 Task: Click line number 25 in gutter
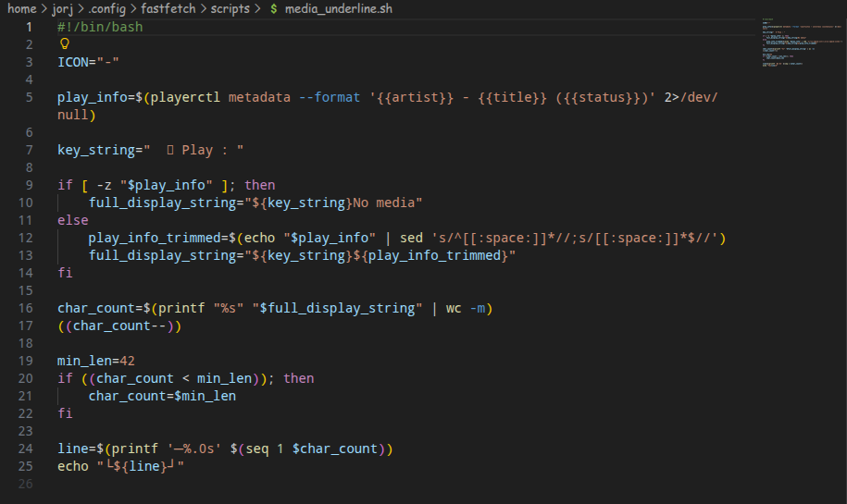[25, 466]
